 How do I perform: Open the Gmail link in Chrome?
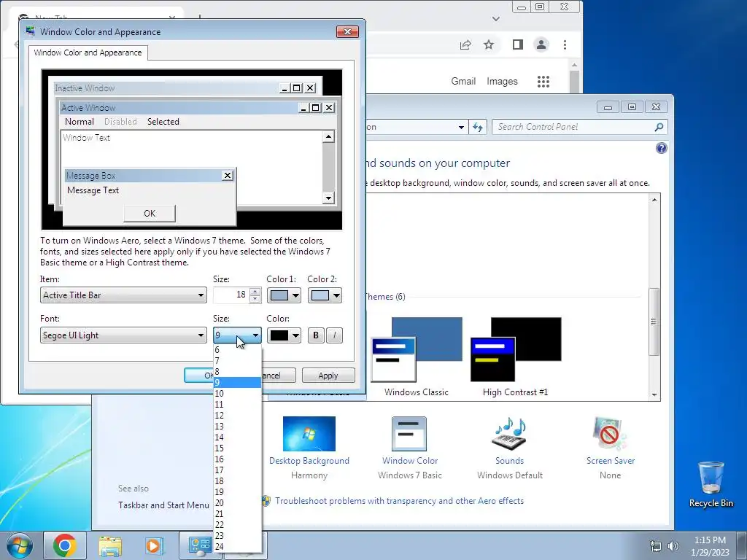[x=463, y=82]
